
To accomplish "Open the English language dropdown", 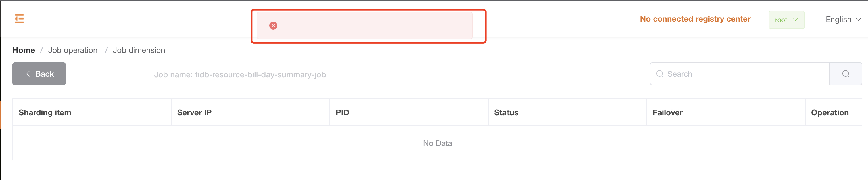I will click(x=839, y=20).
